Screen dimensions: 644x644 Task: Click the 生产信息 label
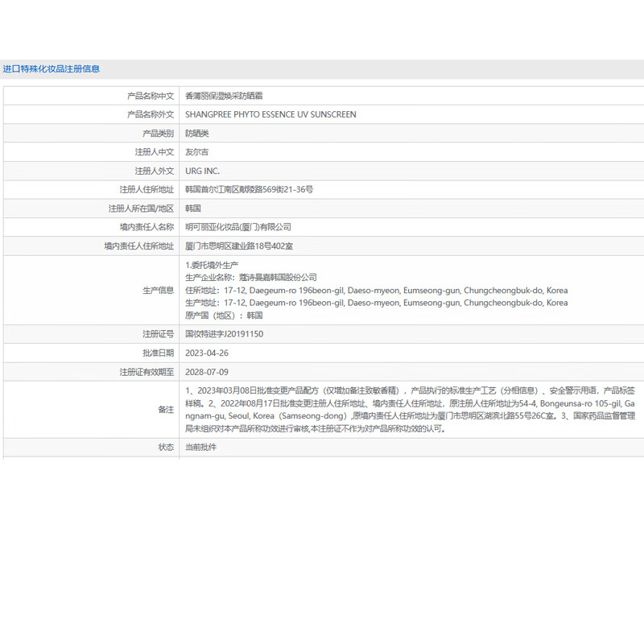click(158, 291)
